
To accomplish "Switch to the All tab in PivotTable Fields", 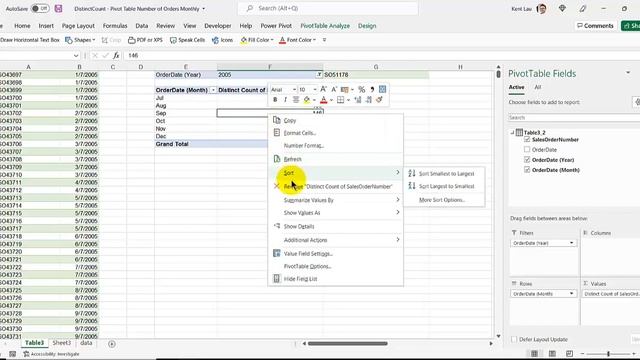I will tap(538, 87).
